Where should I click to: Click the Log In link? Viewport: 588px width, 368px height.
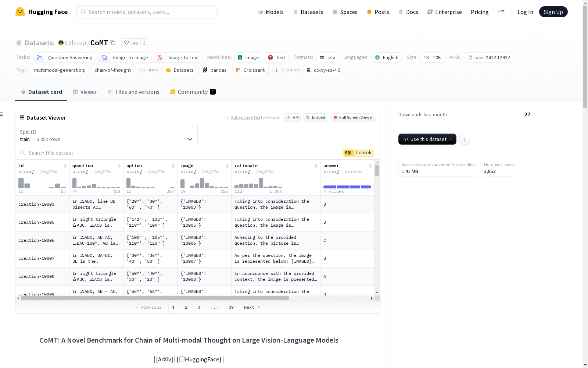pos(525,12)
